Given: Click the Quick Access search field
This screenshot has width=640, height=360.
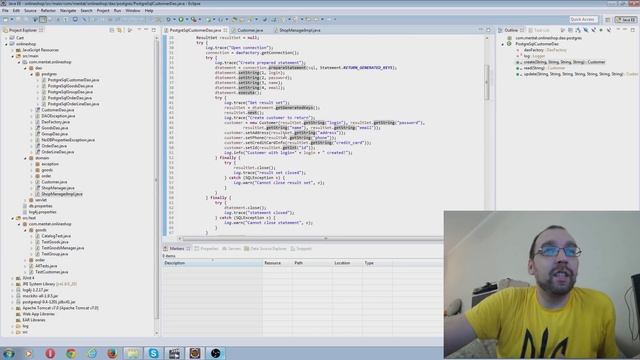Looking at the screenshot, I should [583, 19].
